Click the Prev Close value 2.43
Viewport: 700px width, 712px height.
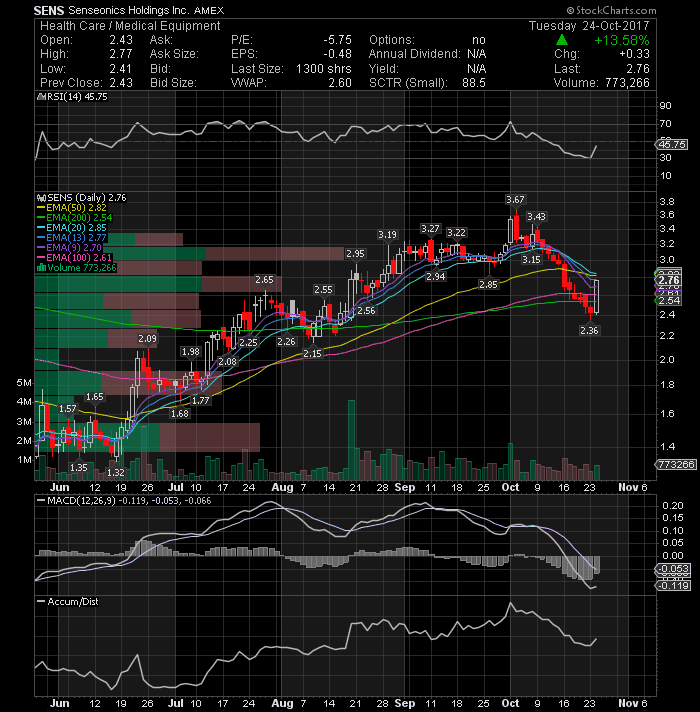[121, 83]
